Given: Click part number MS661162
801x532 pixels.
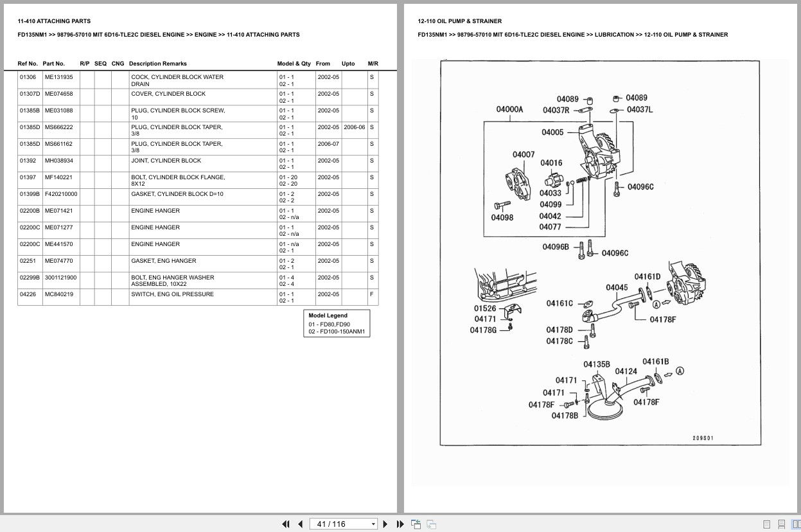Looking at the screenshot, I should (x=58, y=144).
